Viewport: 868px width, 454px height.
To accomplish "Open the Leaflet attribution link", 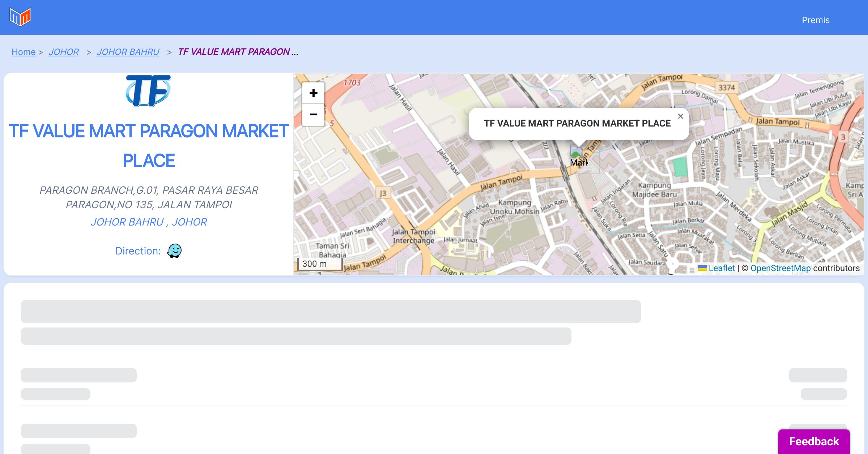I will pos(722,268).
